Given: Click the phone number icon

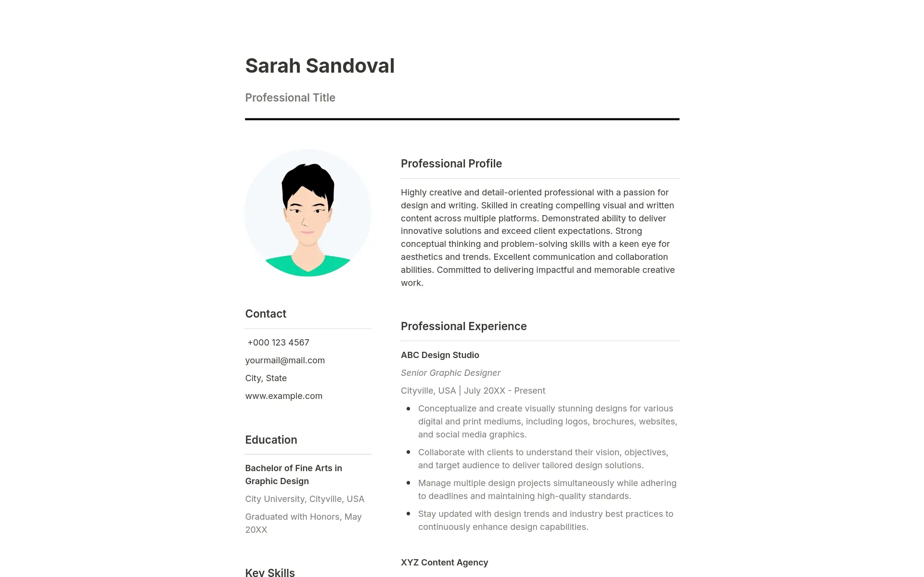Looking at the screenshot, I should [x=246, y=342].
